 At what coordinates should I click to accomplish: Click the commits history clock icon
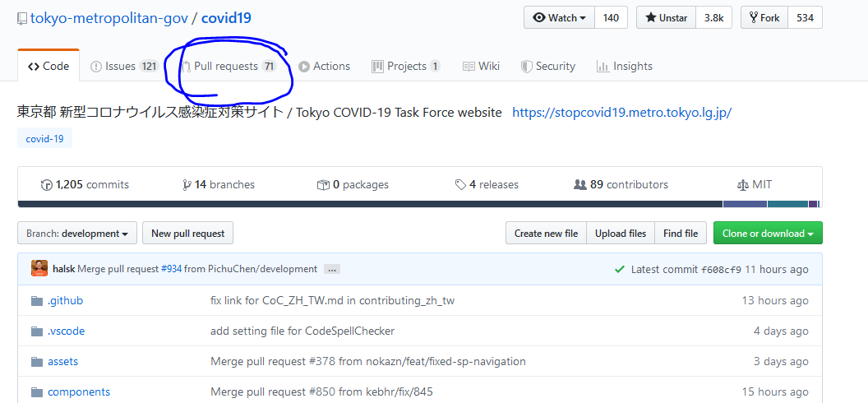[47, 185]
